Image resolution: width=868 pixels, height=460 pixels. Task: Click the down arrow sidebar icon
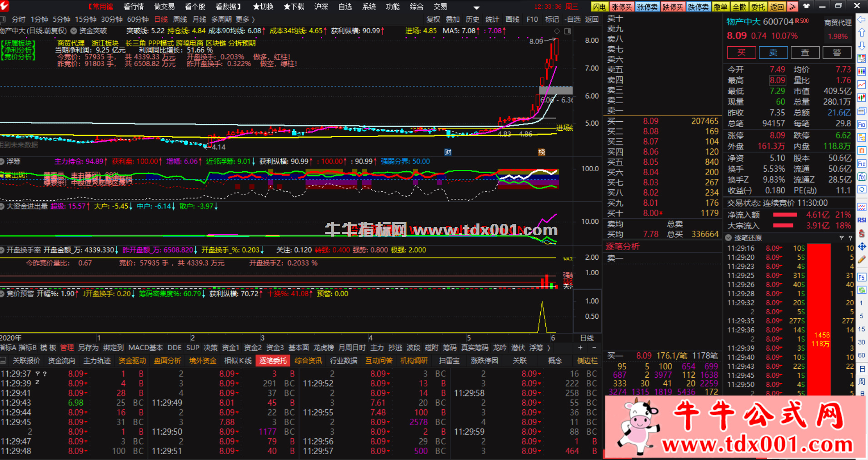point(861,46)
